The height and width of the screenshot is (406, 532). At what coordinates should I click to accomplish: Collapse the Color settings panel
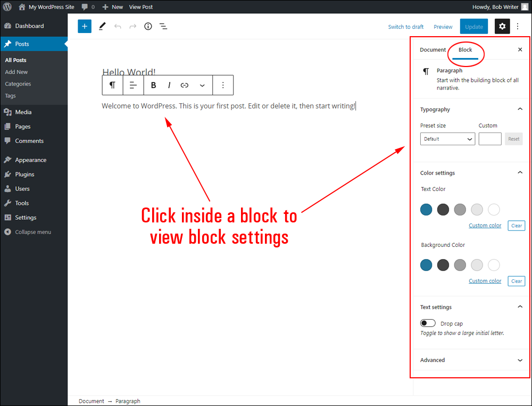471,173
